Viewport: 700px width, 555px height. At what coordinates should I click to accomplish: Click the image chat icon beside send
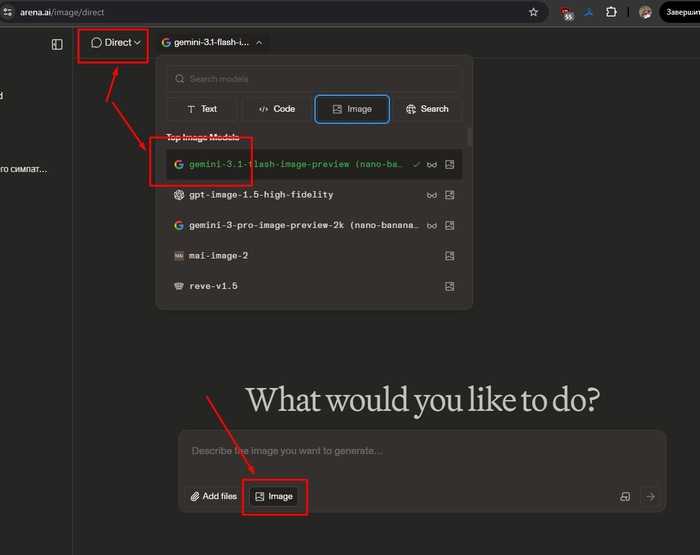(x=625, y=497)
